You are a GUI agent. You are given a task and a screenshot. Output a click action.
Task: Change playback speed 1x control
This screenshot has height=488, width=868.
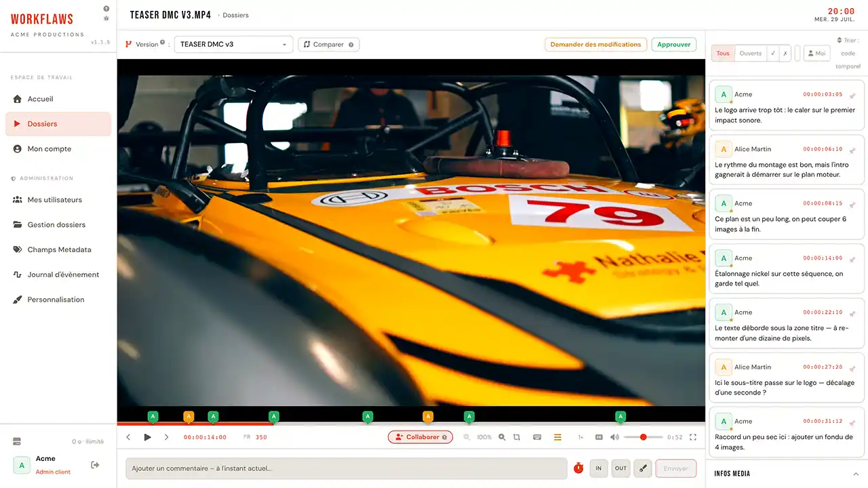tap(580, 437)
